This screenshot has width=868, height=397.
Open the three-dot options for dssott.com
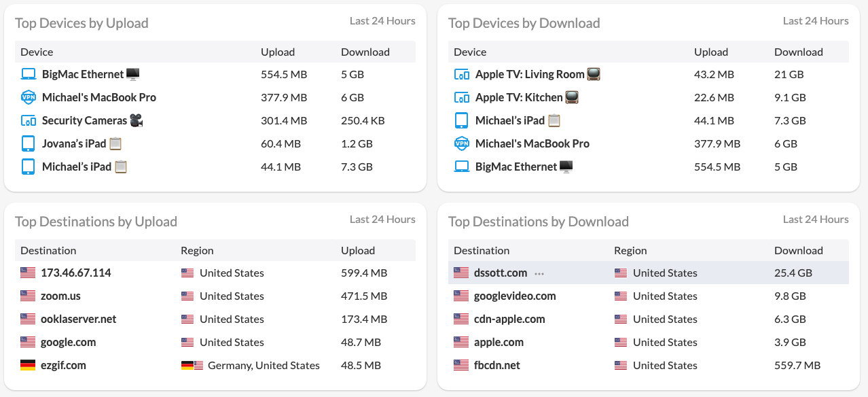(x=539, y=273)
